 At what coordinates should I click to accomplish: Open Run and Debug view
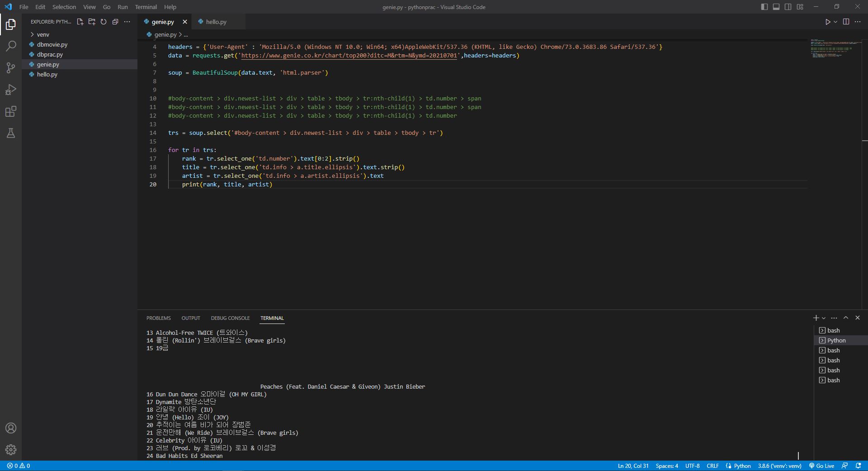(x=11, y=90)
